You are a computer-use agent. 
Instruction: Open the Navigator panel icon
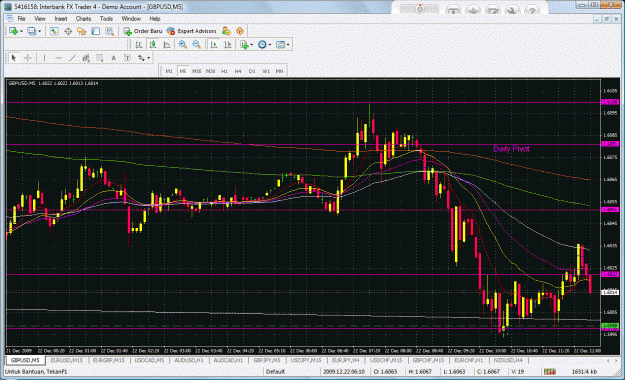pyautogui.click(x=82, y=31)
